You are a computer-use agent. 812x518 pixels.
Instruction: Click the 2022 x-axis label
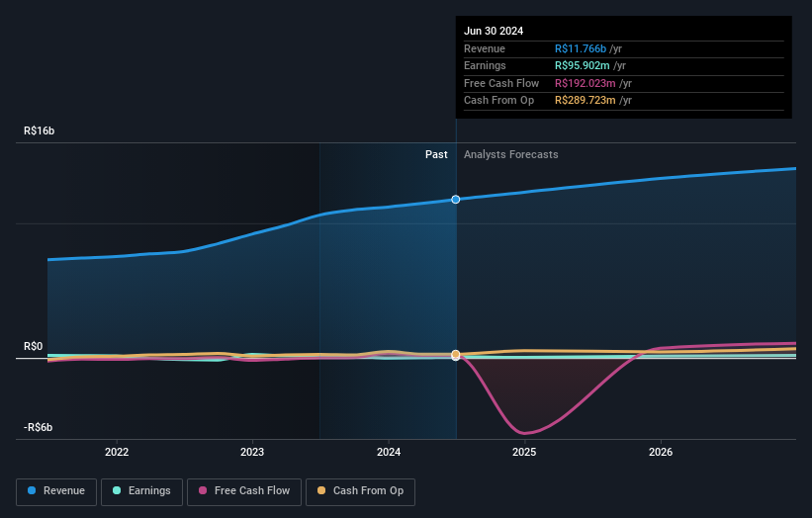(117, 452)
